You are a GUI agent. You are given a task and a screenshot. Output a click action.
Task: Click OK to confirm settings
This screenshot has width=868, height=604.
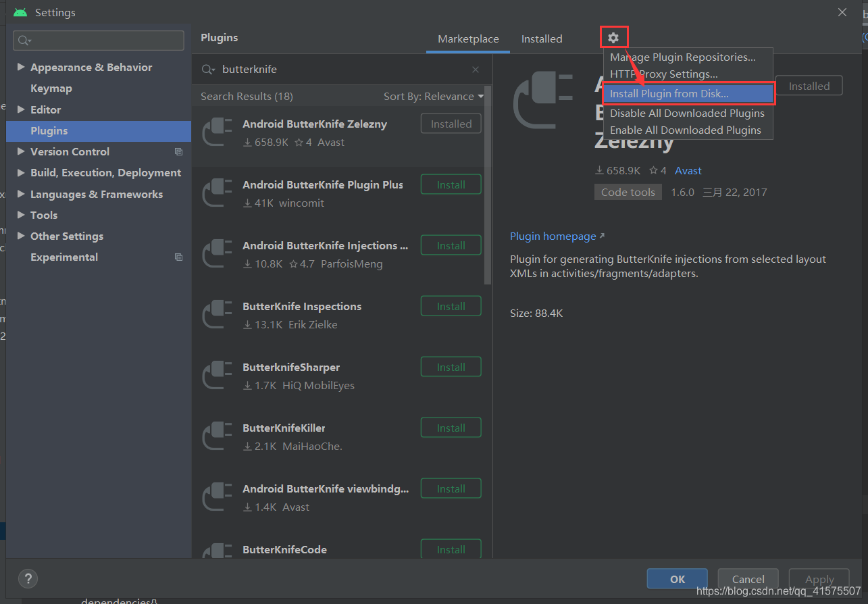[x=678, y=579]
